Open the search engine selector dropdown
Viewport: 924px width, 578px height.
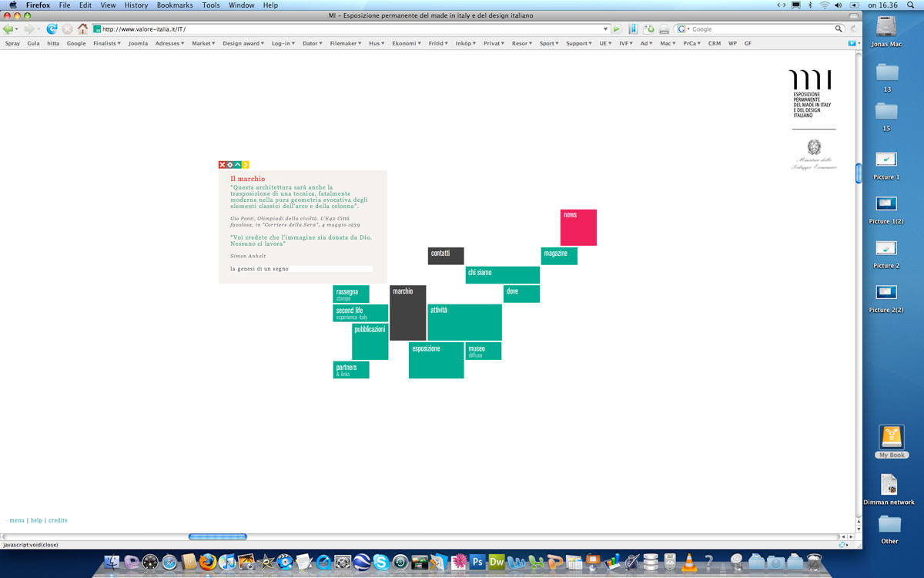click(683, 29)
